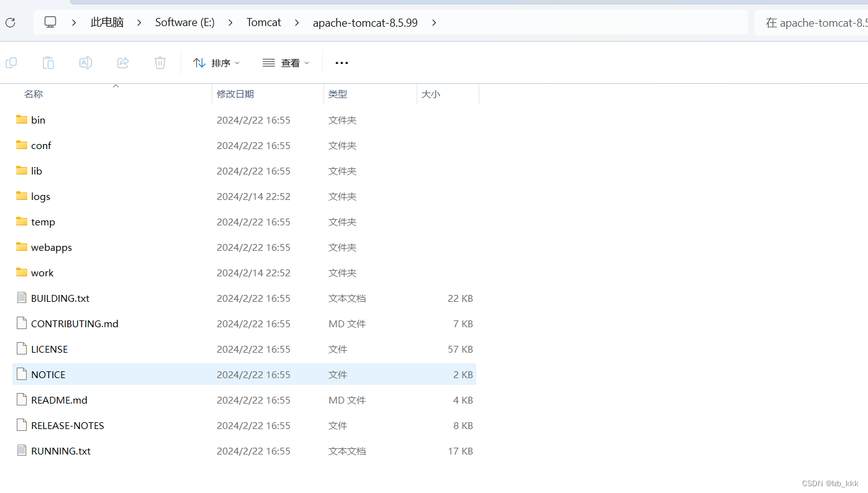Open the 查看 view options dropdown

(x=286, y=63)
